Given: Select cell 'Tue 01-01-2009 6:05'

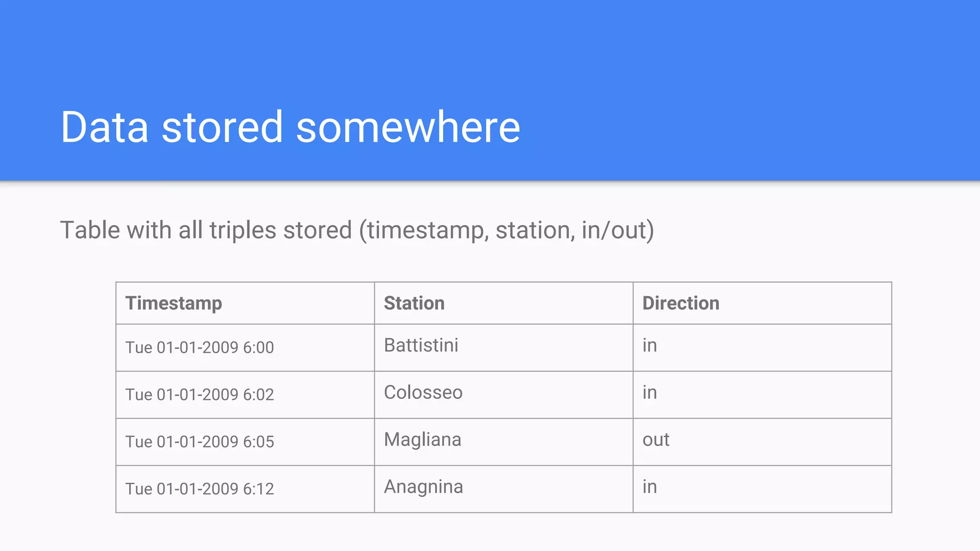Looking at the screenshot, I should click(245, 442).
